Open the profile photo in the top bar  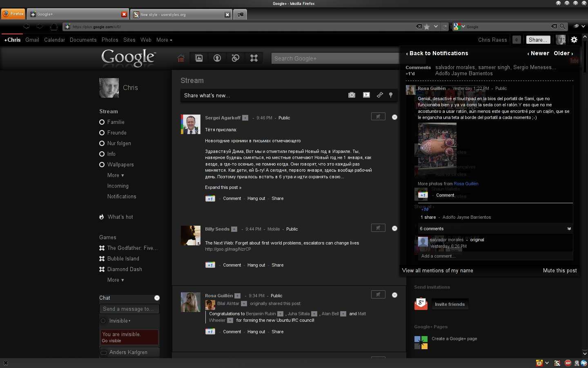pyautogui.click(x=561, y=40)
